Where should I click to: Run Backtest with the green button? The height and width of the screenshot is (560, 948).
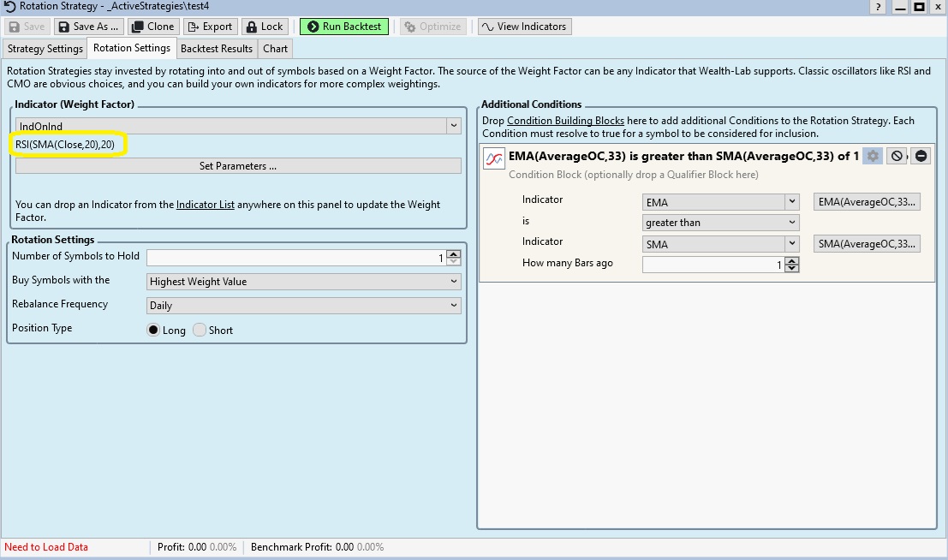point(344,27)
